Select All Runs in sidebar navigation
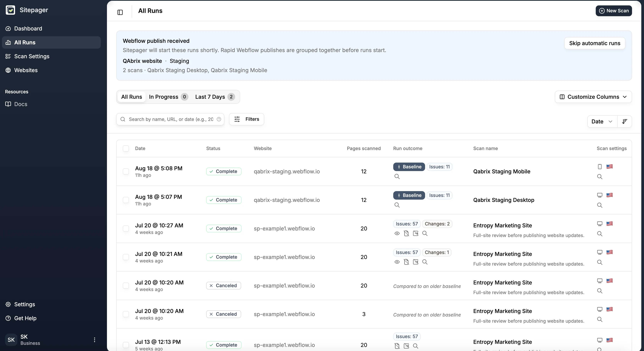 coord(51,42)
